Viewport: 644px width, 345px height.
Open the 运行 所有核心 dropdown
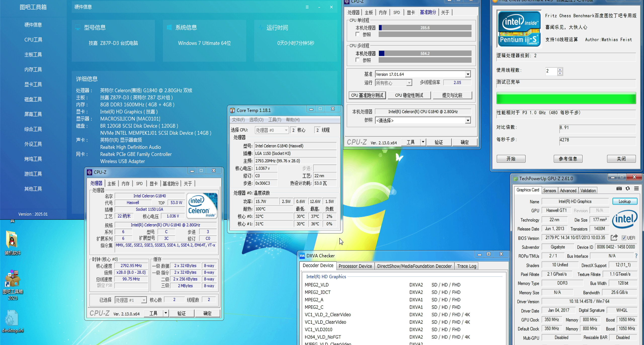[x=409, y=83]
